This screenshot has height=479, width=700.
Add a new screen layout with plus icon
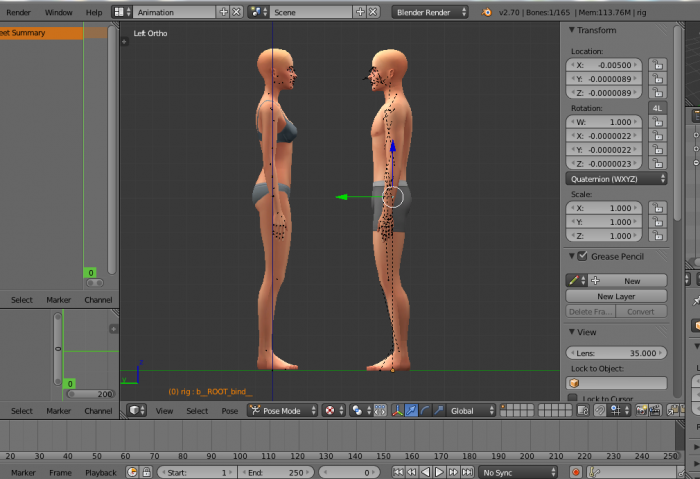point(223,12)
